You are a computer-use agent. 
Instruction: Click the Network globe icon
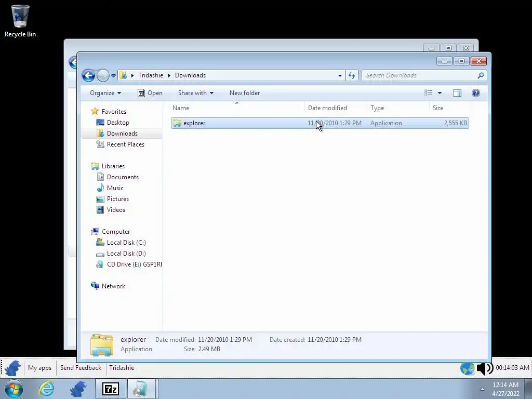click(x=95, y=286)
